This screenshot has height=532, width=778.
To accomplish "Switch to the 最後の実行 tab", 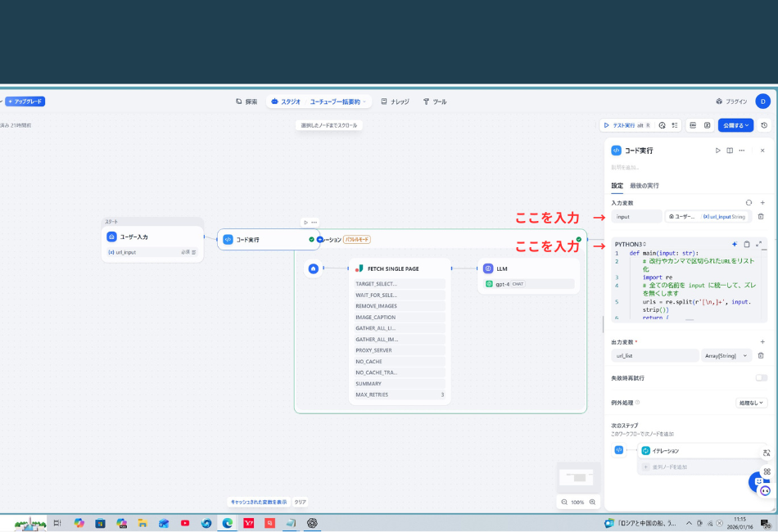I will pyautogui.click(x=645, y=186).
